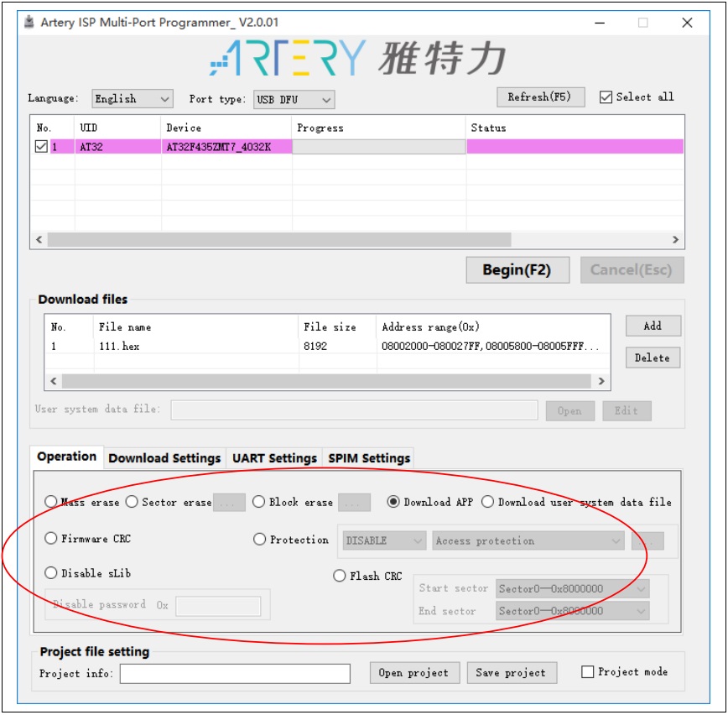The image size is (728, 715).
Task: Select device AT32F435ZMT7_4032K in the list
Action: (x=219, y=147)
